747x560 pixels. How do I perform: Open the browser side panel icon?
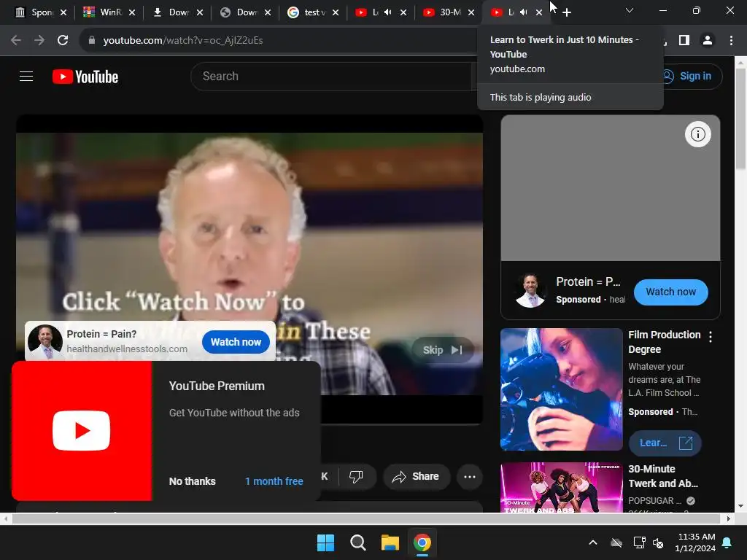click(x=684, y=40)
